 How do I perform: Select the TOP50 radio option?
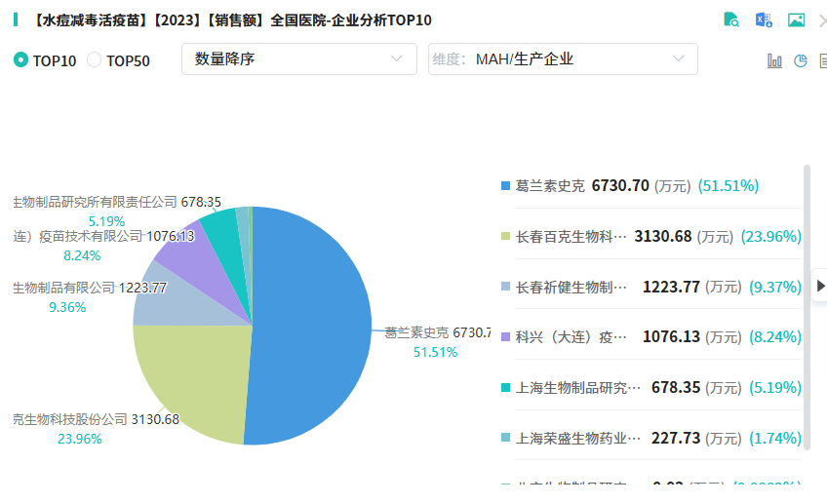click(x=95, y=60)
